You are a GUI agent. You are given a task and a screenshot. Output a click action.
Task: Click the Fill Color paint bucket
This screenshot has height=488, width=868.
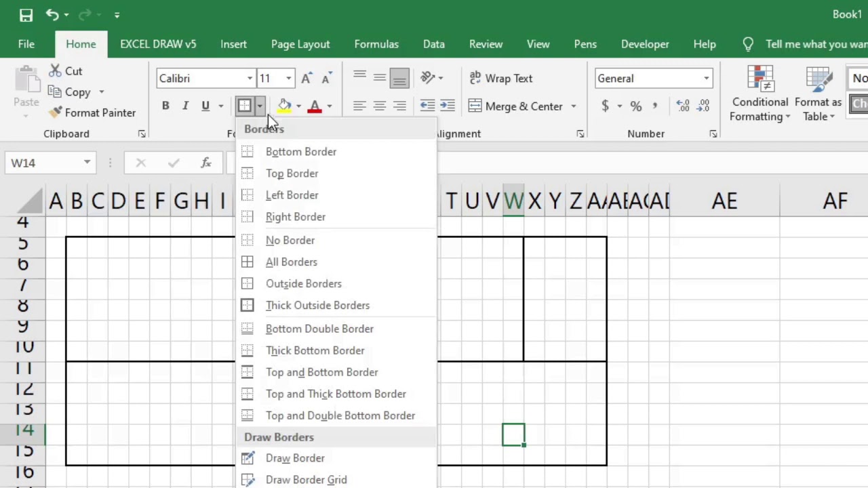point(285,106)
